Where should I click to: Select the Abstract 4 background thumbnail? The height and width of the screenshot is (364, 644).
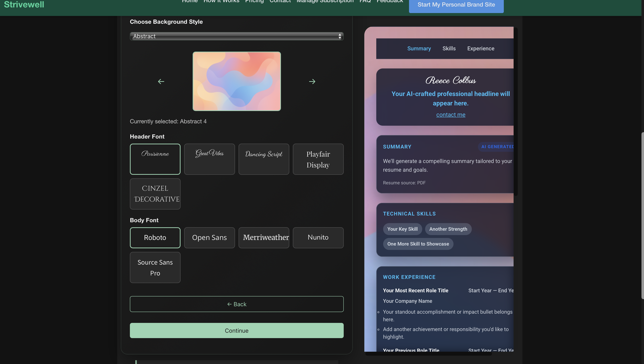coord(236,81)
